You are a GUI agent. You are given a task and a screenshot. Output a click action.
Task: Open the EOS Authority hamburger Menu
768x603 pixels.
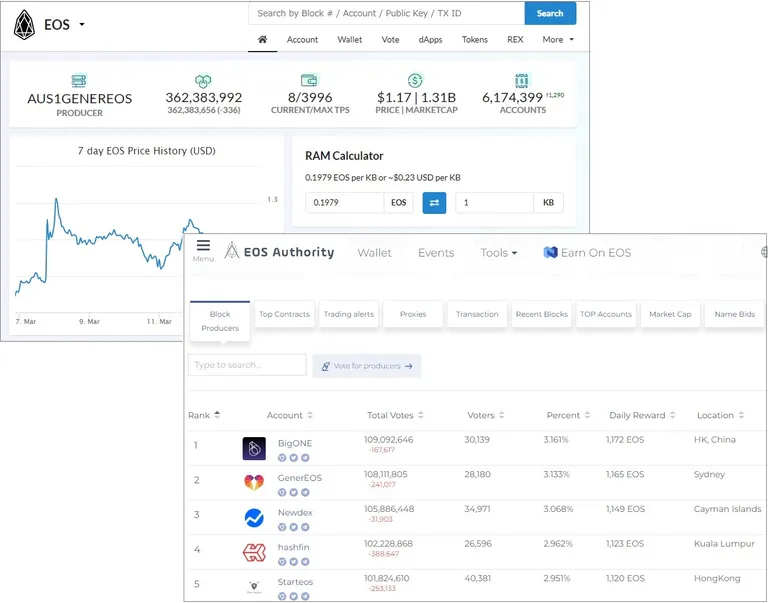point(203,250)
